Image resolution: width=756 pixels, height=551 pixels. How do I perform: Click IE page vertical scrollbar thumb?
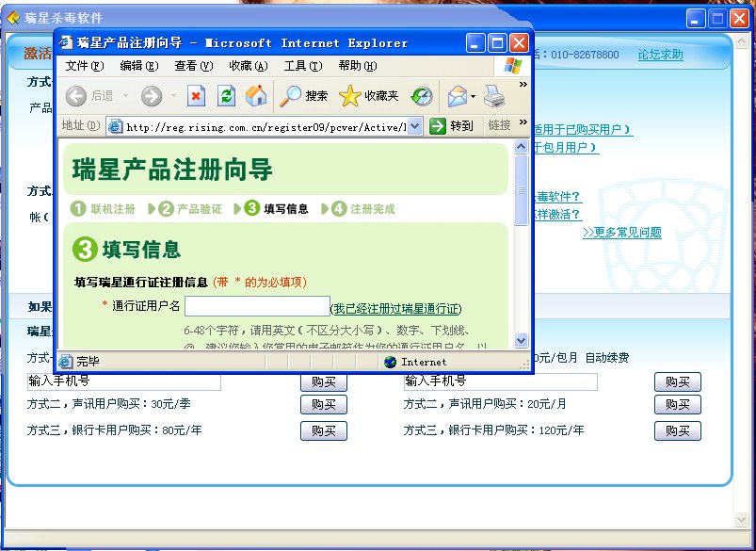pyautogui.click(x=522, y=190)
